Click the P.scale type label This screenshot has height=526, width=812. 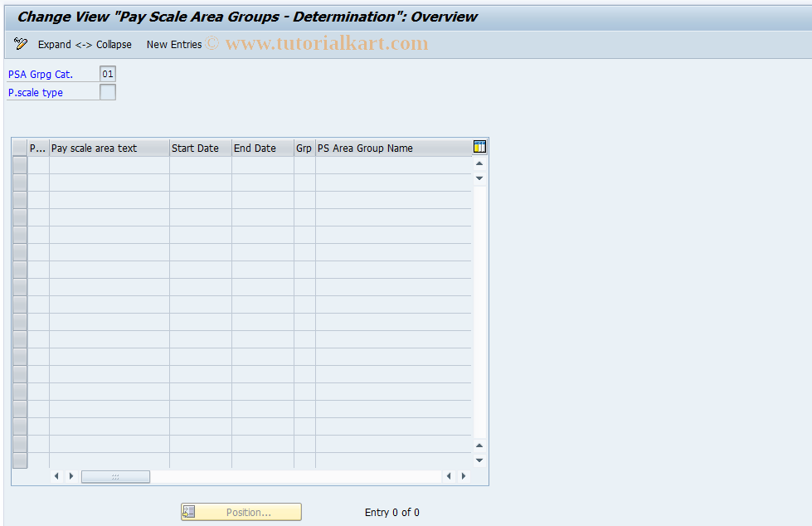(35, 93)
